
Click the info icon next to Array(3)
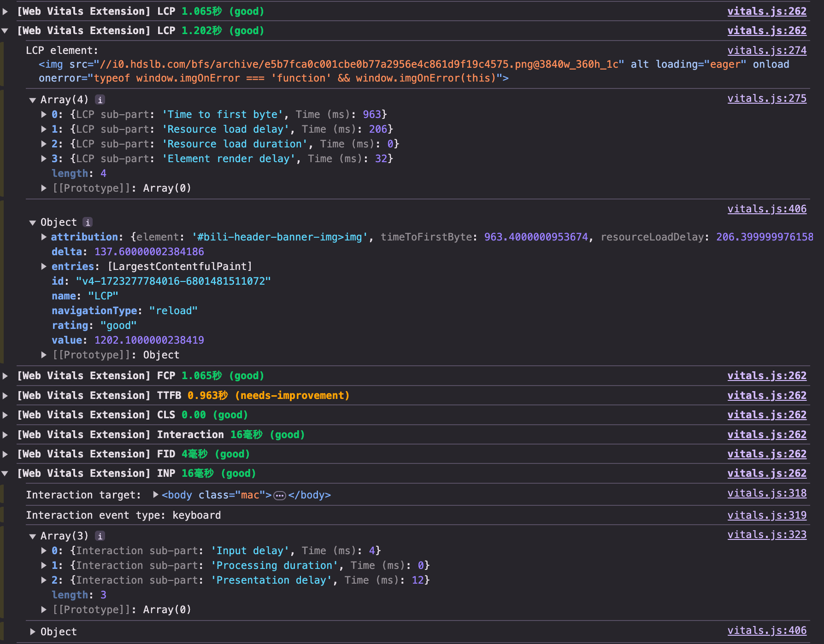click(x=100, y=536)
